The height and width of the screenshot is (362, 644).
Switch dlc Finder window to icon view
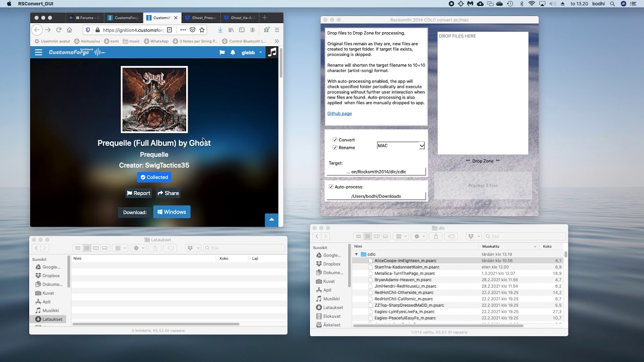[359, 236]
